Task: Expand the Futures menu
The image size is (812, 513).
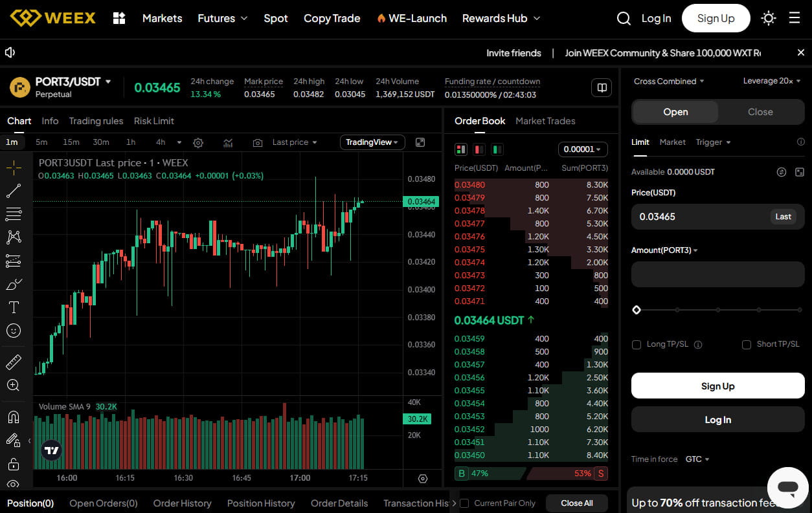Action: pyautogui.click(x=223, y=18)
